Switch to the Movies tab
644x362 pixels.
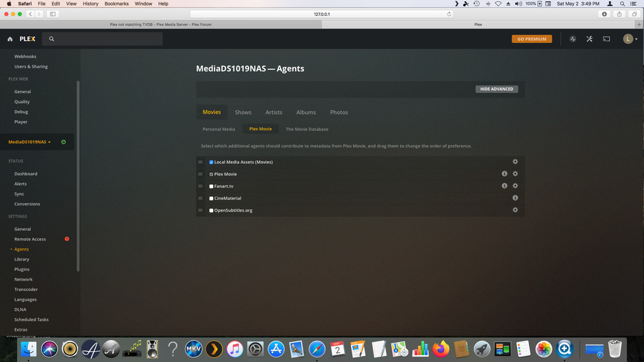(212, 112)
